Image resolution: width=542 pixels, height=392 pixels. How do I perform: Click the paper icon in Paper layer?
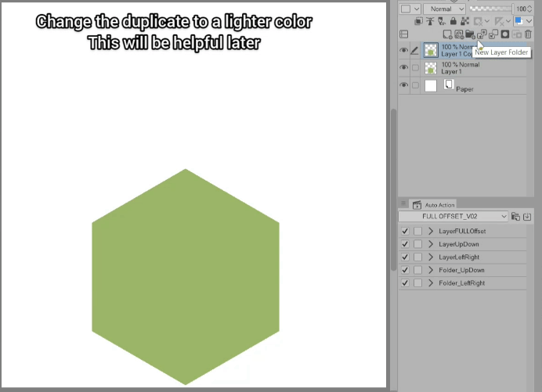coord(449,84)
